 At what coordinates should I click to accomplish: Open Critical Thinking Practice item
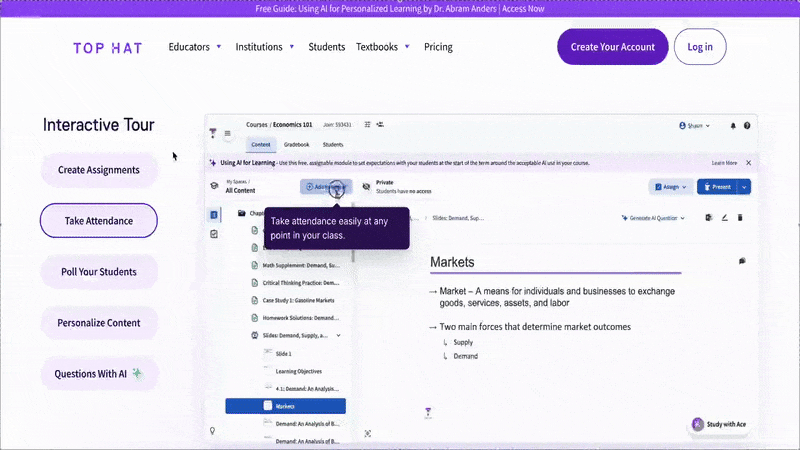click(301, 283)
